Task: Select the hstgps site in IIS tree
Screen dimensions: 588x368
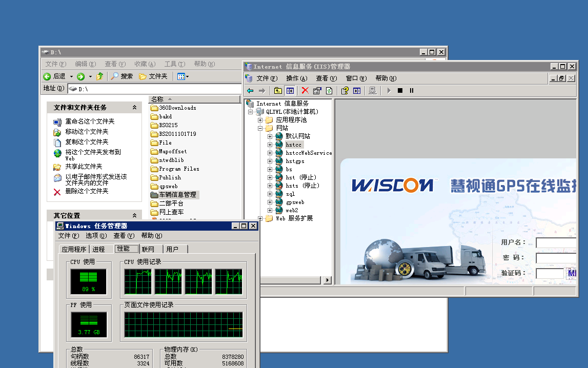Action: [295, 161]
